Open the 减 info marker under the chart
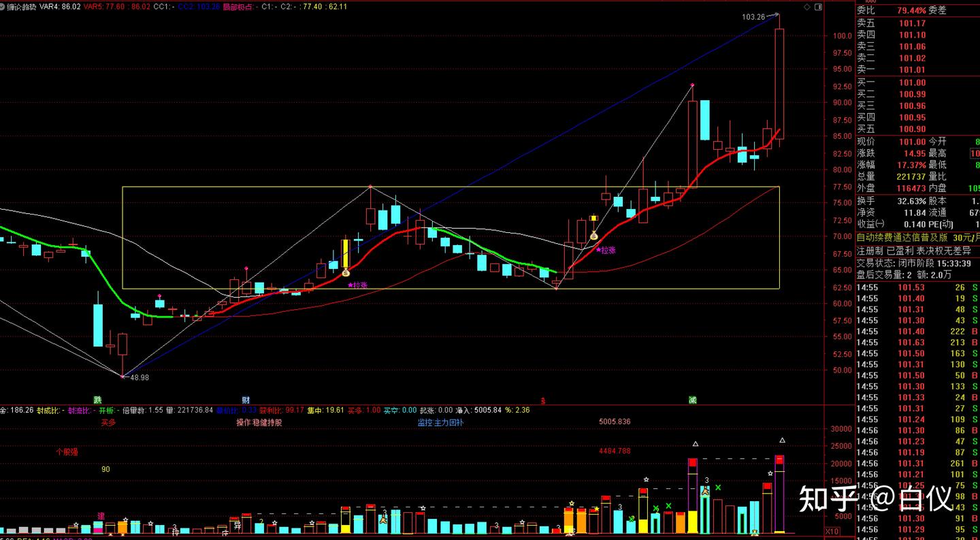 (x=692, y=400)
